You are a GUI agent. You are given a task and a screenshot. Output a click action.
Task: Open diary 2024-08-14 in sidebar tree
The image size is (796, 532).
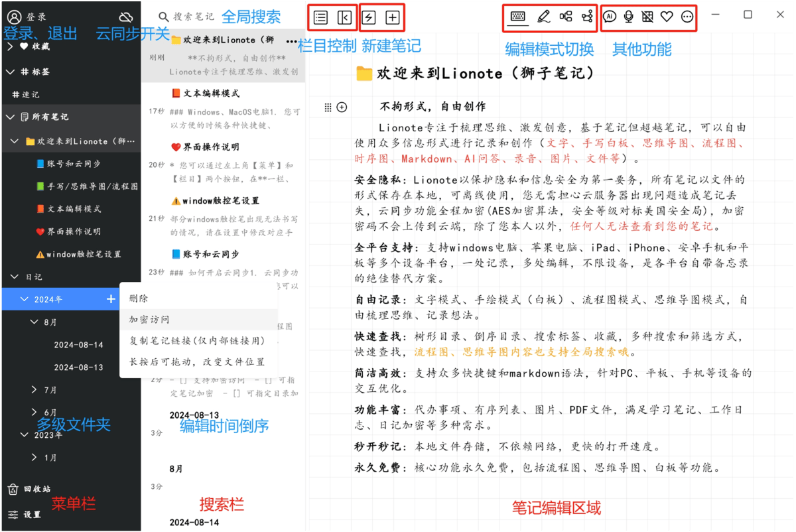(x=78, y=345)
